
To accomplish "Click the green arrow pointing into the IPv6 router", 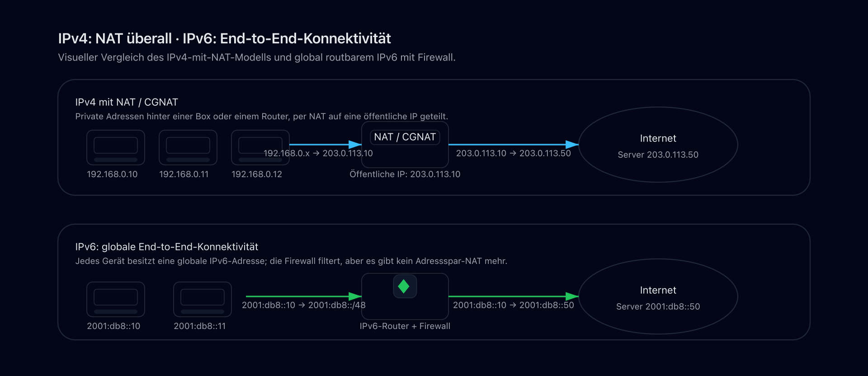I will (303, 296).
